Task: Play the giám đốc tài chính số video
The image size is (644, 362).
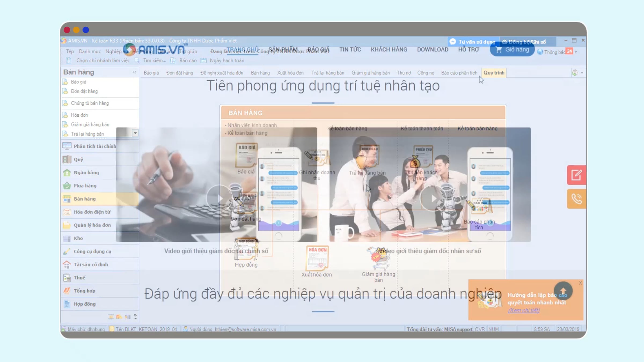Action: point(219,198)
